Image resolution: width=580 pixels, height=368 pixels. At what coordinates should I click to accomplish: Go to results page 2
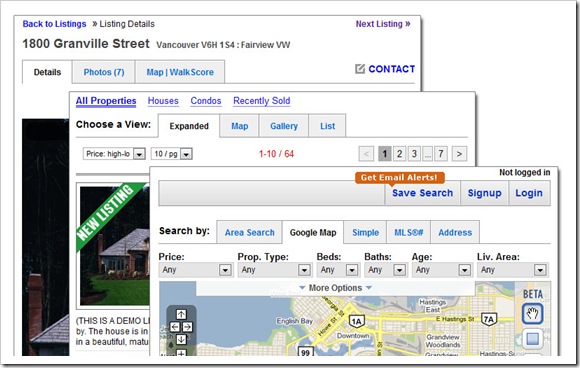point(399,154)
